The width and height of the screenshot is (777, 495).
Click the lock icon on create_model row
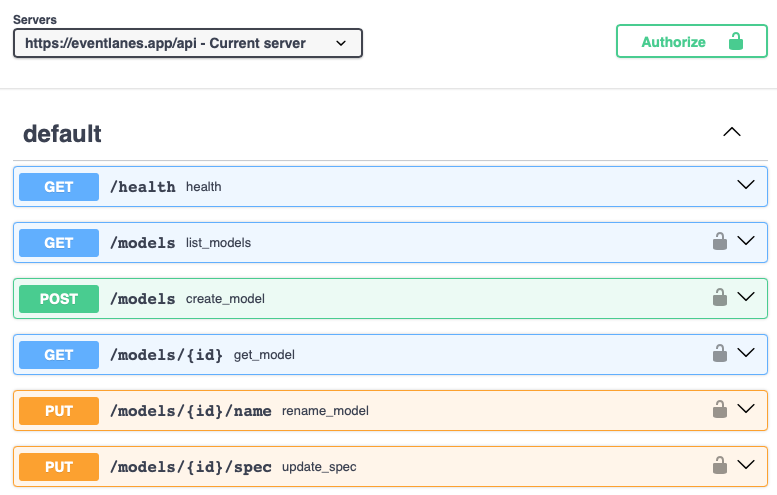tap(720, 297)
